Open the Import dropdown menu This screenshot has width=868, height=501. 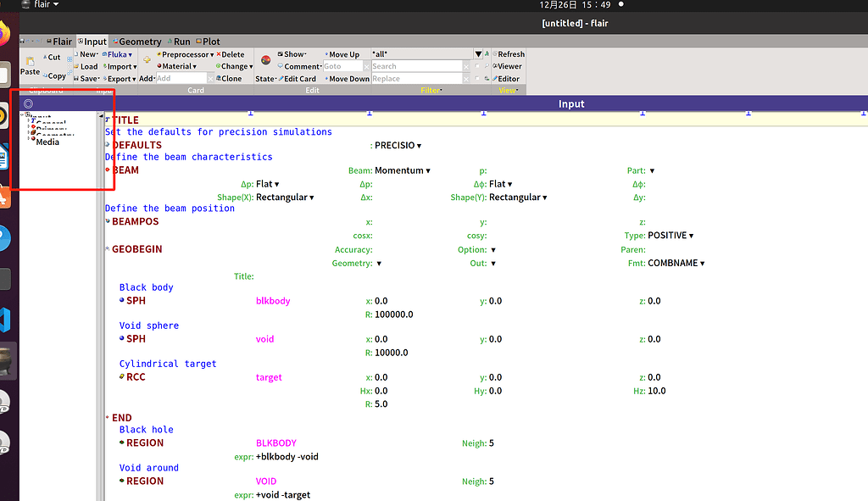pyautogui.click(x=120, y=66)
